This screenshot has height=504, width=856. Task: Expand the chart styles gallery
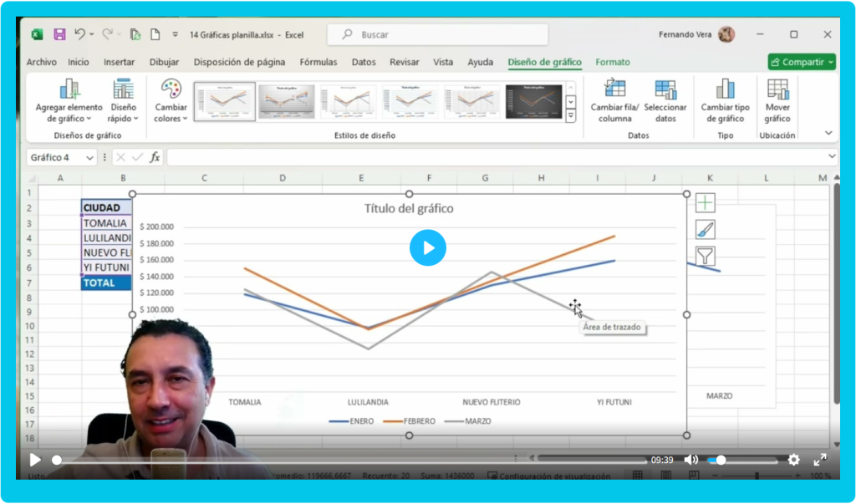(571, 115)
